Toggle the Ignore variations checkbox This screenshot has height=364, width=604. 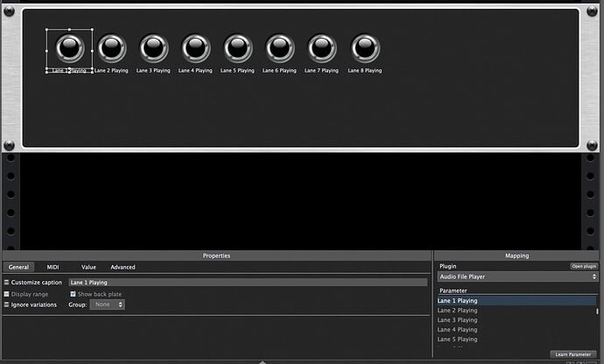coord(6,304)
